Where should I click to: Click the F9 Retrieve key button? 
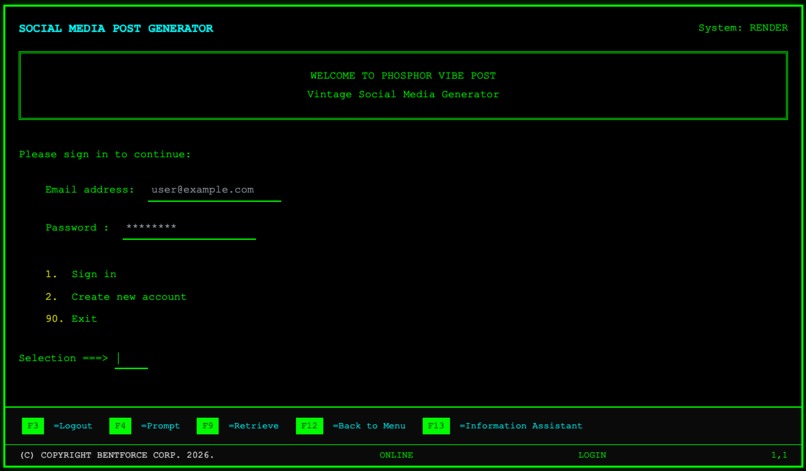point(208,426)
